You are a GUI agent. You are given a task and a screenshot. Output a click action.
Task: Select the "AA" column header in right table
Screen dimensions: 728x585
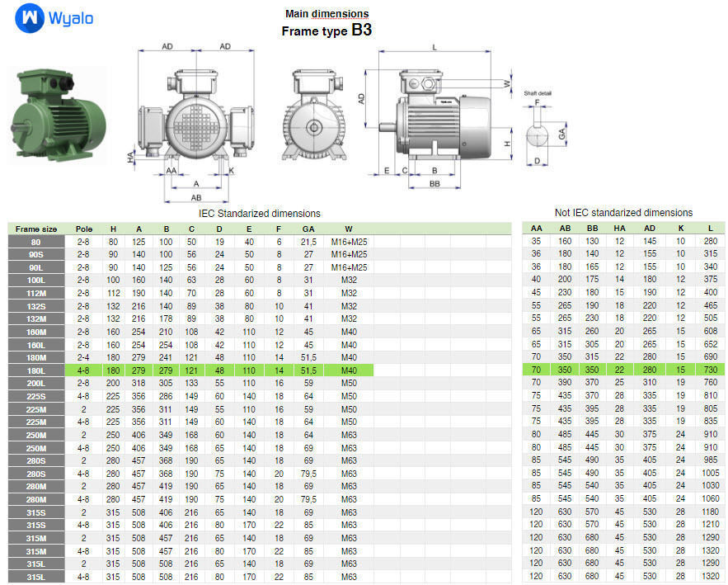point(536,229)
